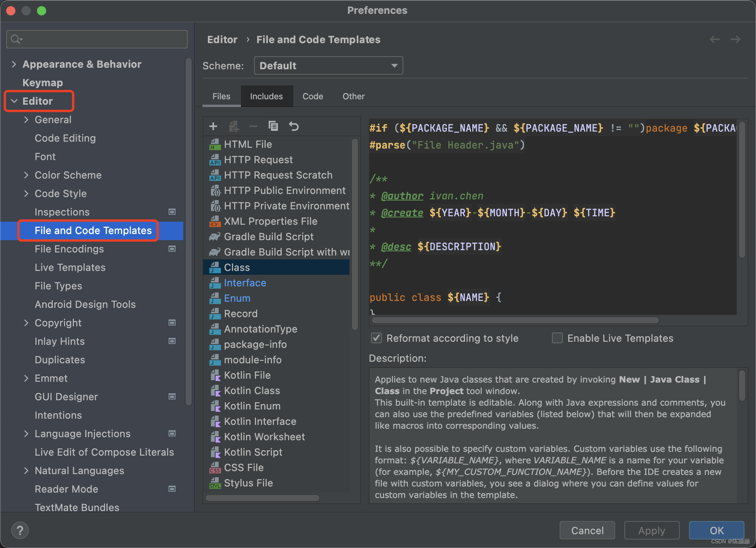Click the Copyright project-level settings icon

[x=172, y=322]
